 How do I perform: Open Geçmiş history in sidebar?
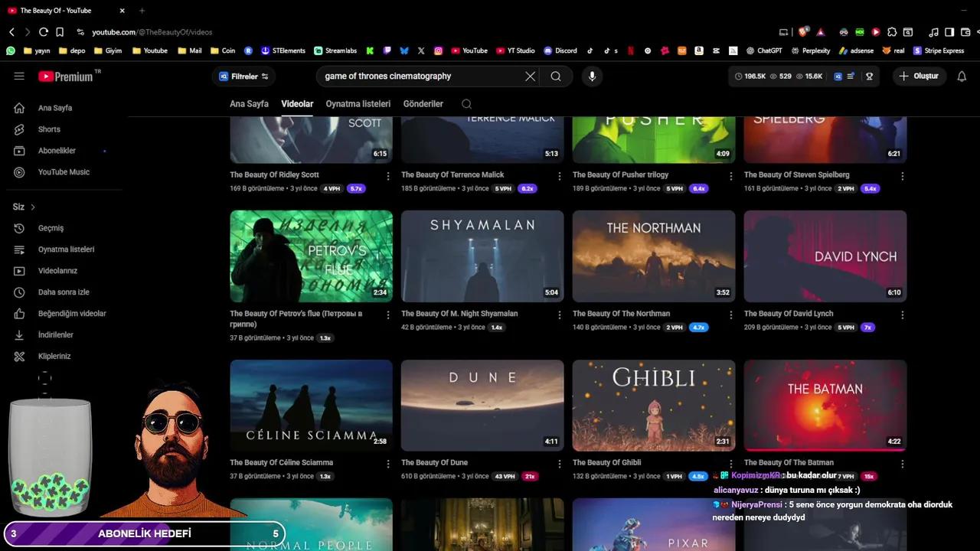pos(51,228)
